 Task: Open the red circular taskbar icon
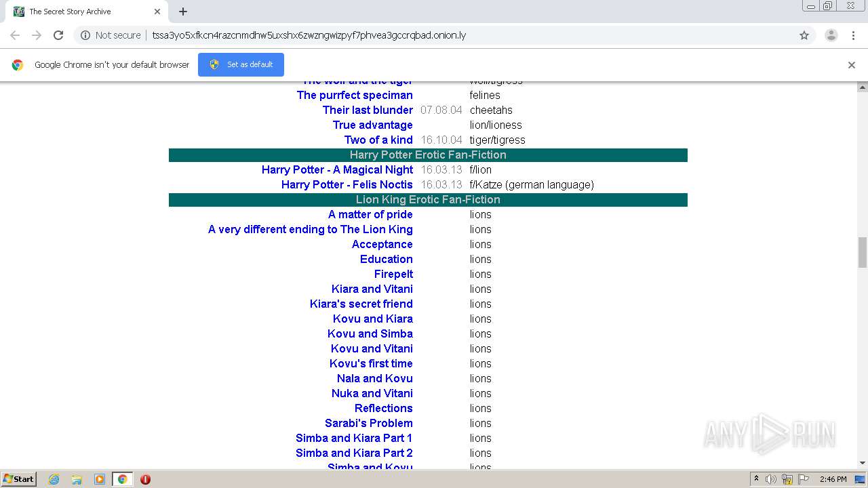click(145, 479)
